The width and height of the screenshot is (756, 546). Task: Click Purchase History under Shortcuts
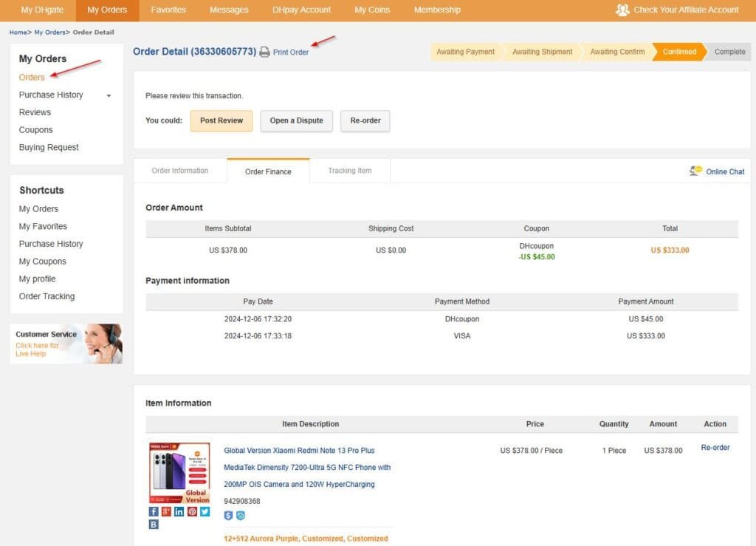coord(51,244)
